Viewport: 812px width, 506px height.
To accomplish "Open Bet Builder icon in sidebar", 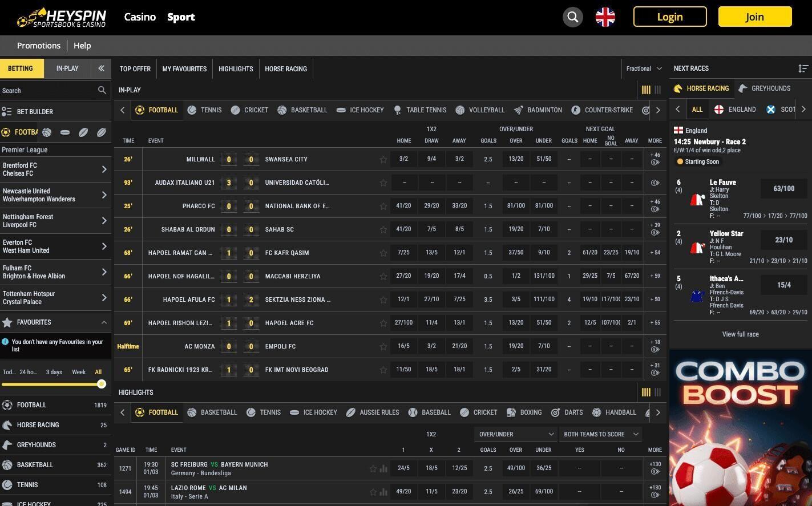I will [x=7, y=112].
